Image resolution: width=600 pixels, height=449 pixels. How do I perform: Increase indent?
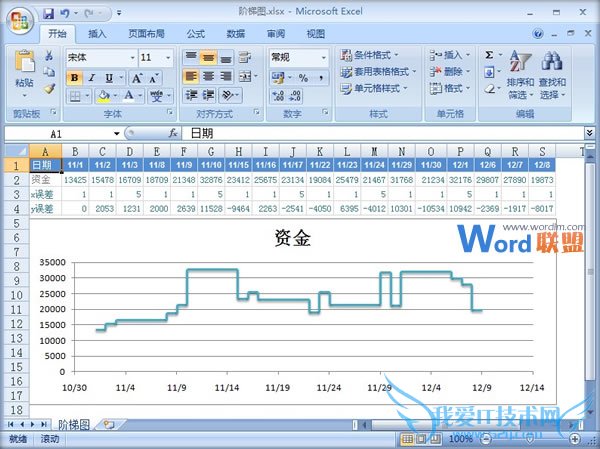pos(208,95)
